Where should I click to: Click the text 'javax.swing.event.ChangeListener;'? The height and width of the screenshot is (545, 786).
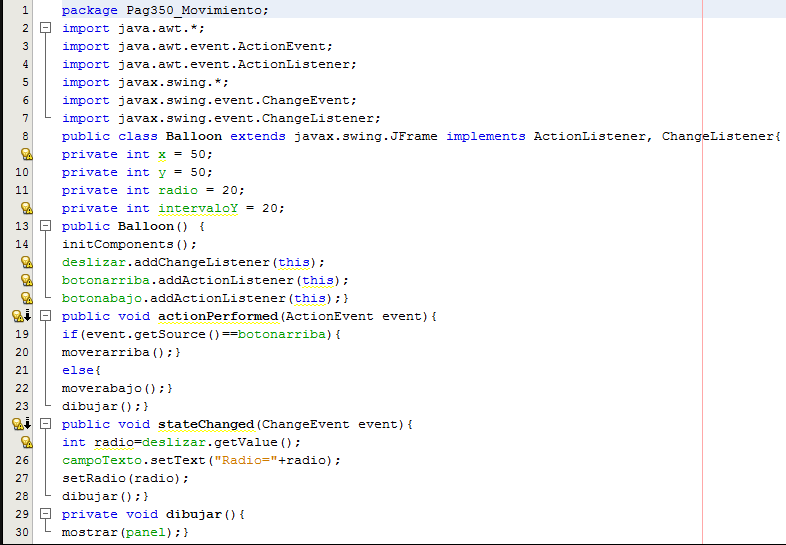point(250,119)
